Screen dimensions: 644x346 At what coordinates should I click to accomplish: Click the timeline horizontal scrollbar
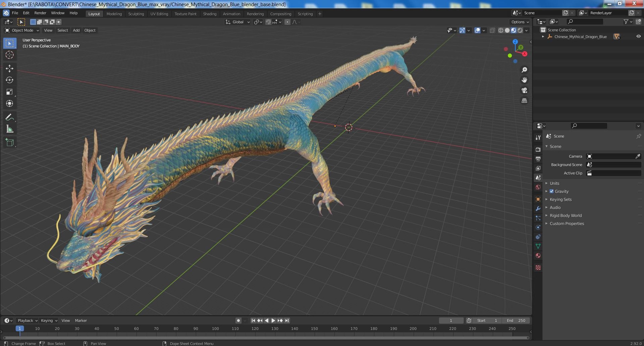[266, 338]
